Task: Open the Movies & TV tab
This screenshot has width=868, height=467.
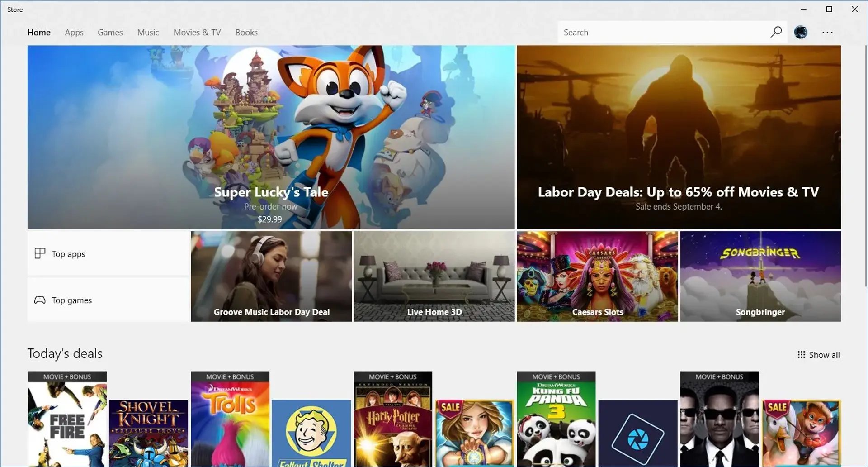Action: (x=197, y=33)
